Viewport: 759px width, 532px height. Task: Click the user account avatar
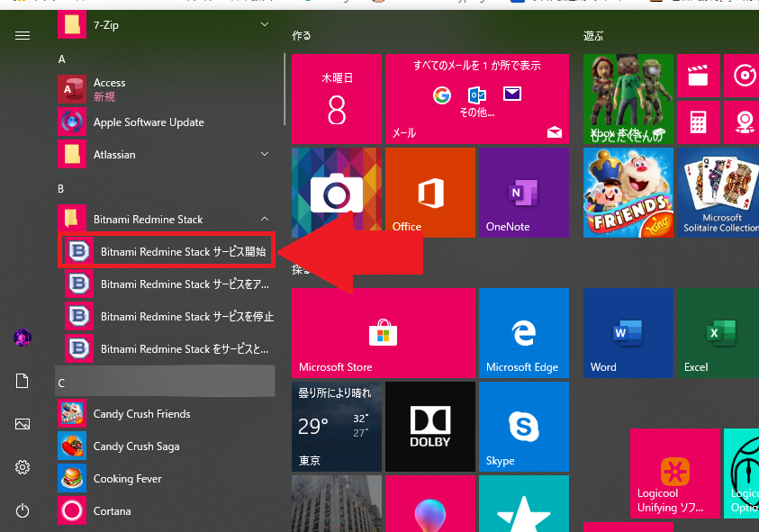tap(23, 338)
